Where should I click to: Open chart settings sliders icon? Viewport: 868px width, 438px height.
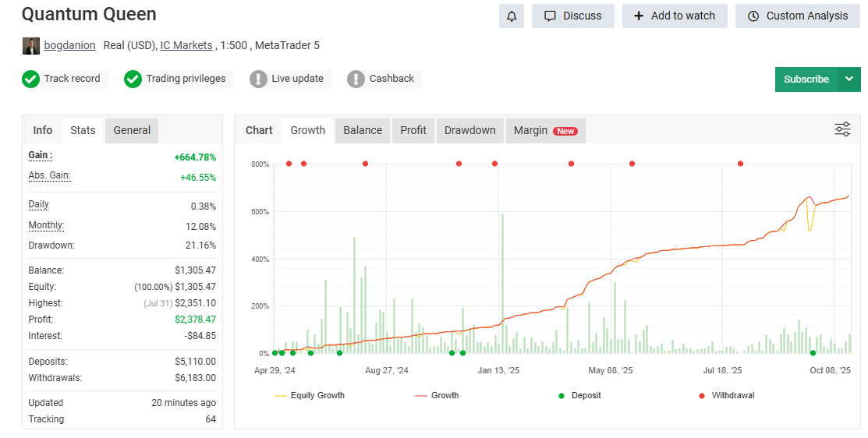click(842, 129)
